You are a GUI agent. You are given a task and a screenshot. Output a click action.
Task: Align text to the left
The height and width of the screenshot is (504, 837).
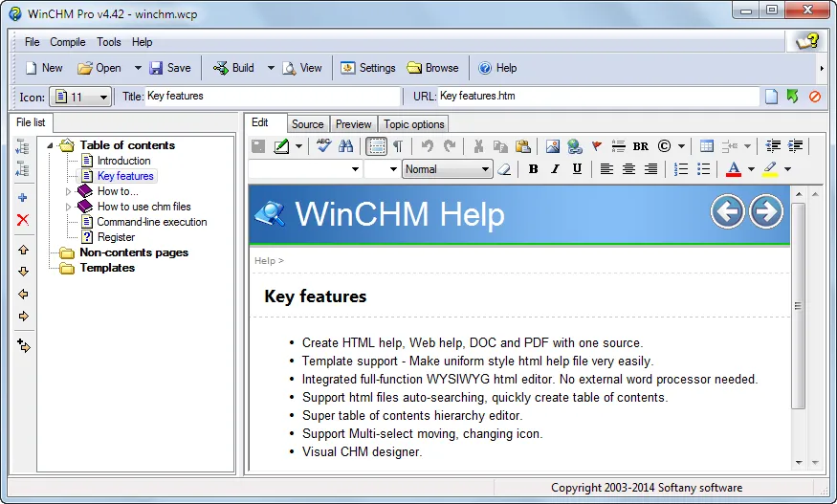[x=606, y=169]
